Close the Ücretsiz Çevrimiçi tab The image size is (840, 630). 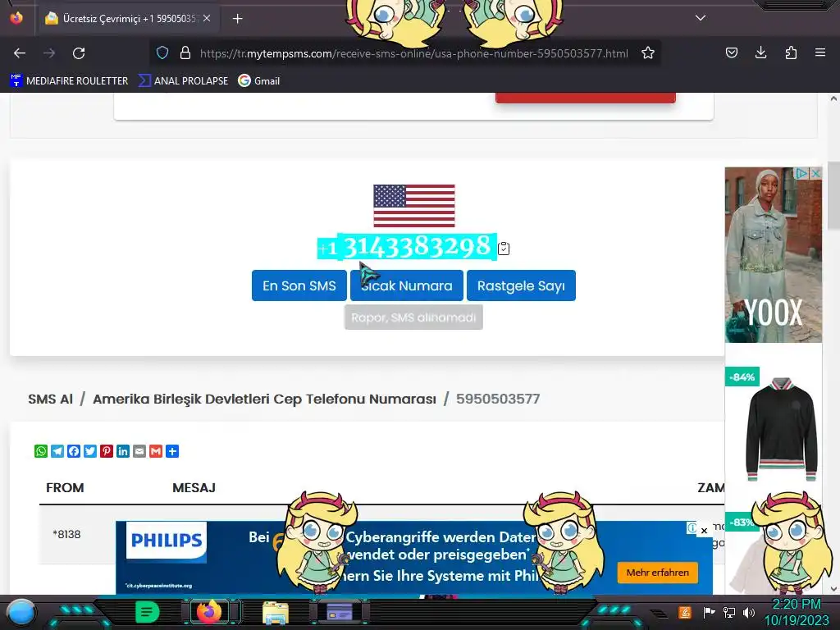[x=207, y=18]
